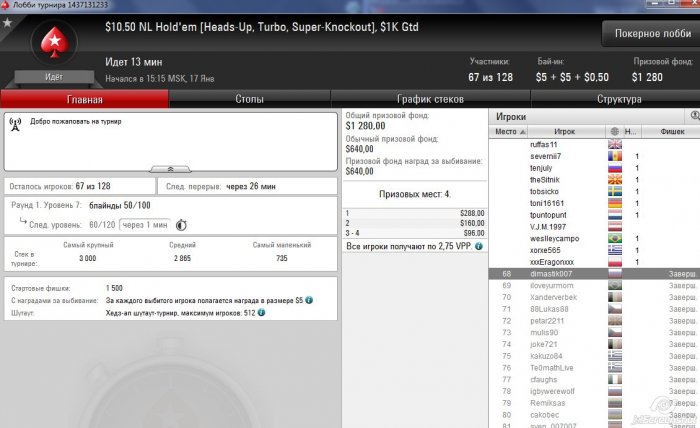Click the smallest stack value 735
The image size is (700, 428).
click(281, 258)
